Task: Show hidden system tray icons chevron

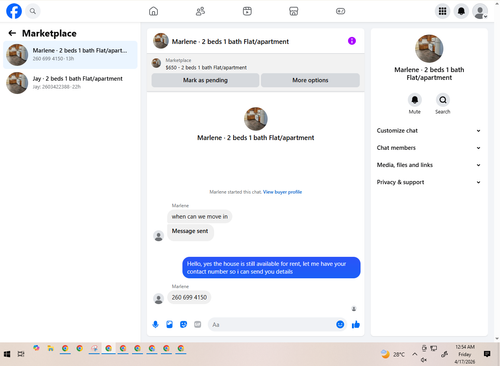Action: click(x=414, y=354)
